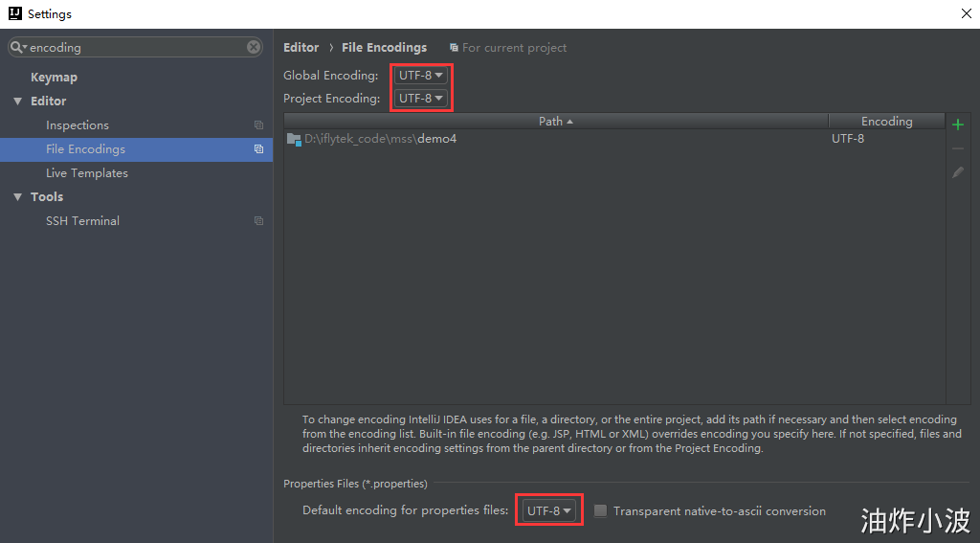
Task: Open the Global Encoding dropdown
Action: tap(421, 75)
